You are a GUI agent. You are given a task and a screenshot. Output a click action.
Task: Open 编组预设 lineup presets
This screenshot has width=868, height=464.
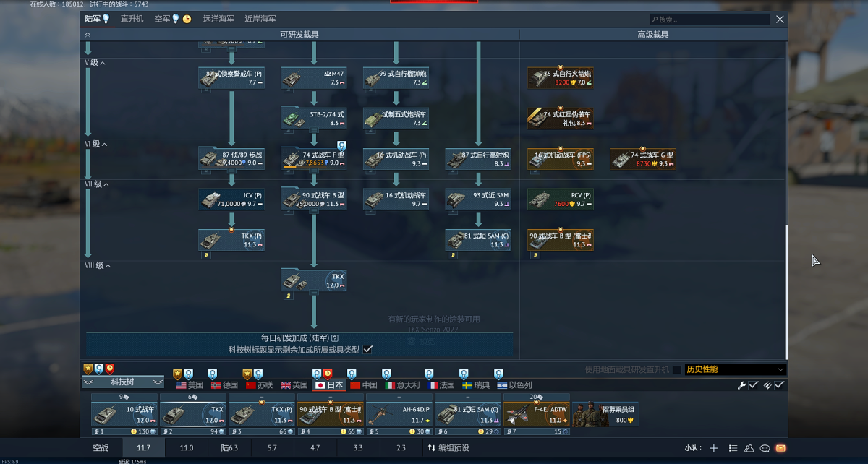(x=448, y=448)
